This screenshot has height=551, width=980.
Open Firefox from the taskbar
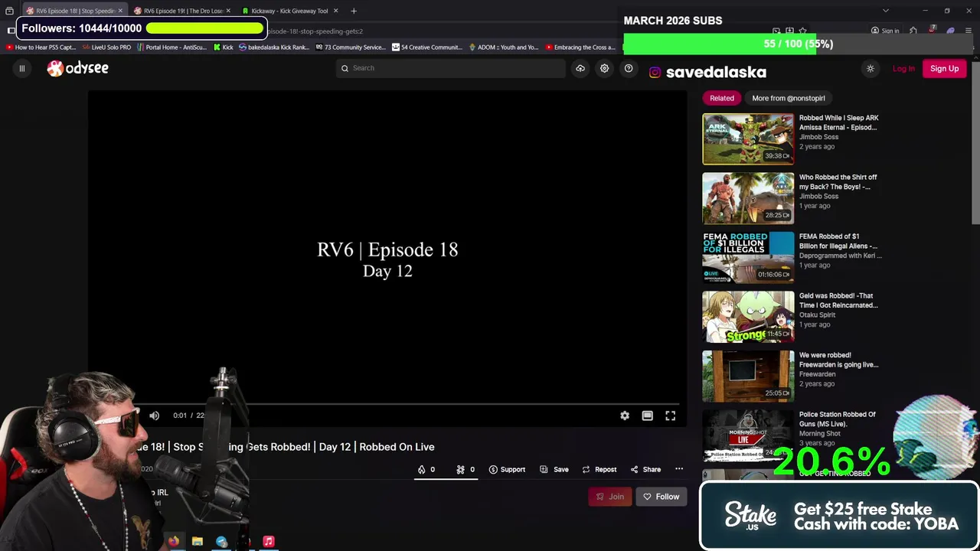click(x=174, y=541)
